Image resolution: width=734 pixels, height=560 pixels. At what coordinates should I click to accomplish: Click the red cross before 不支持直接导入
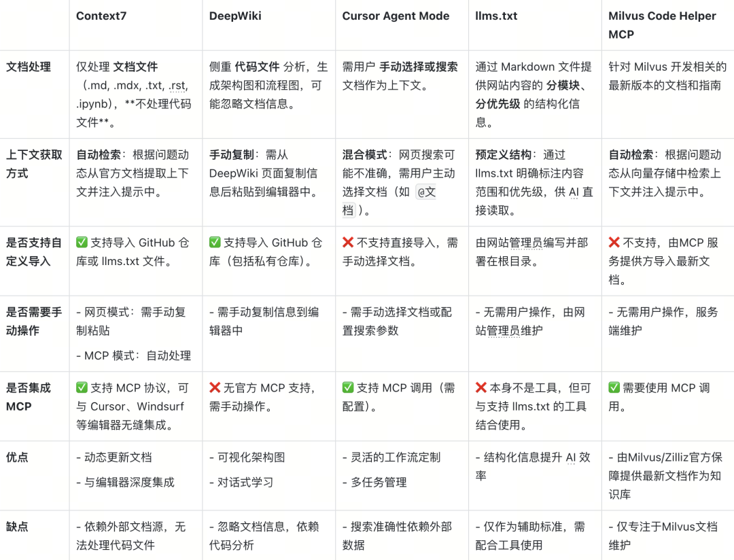coord(348,243)
